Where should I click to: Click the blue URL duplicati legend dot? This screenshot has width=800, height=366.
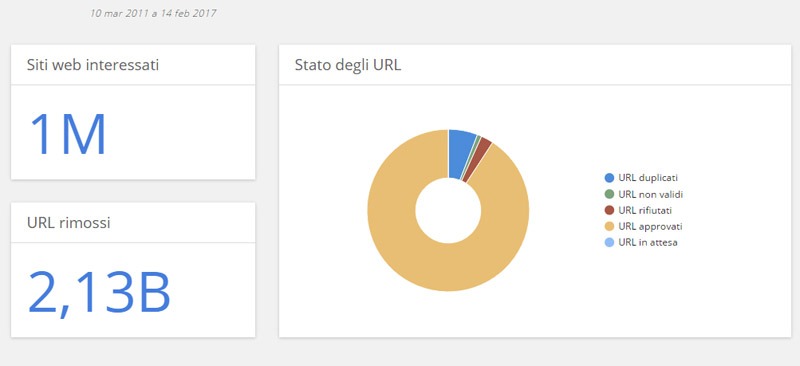[x=609, y=178]
